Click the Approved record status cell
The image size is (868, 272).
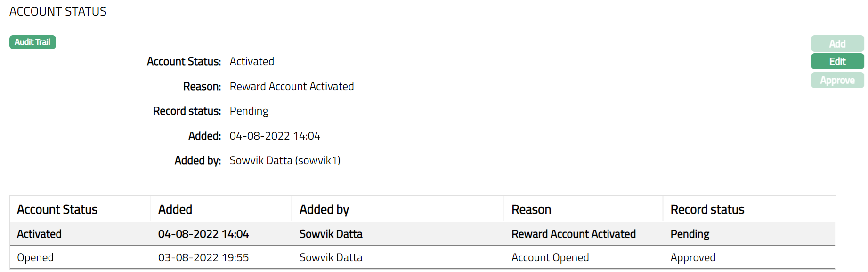click(x=693, y=257)
